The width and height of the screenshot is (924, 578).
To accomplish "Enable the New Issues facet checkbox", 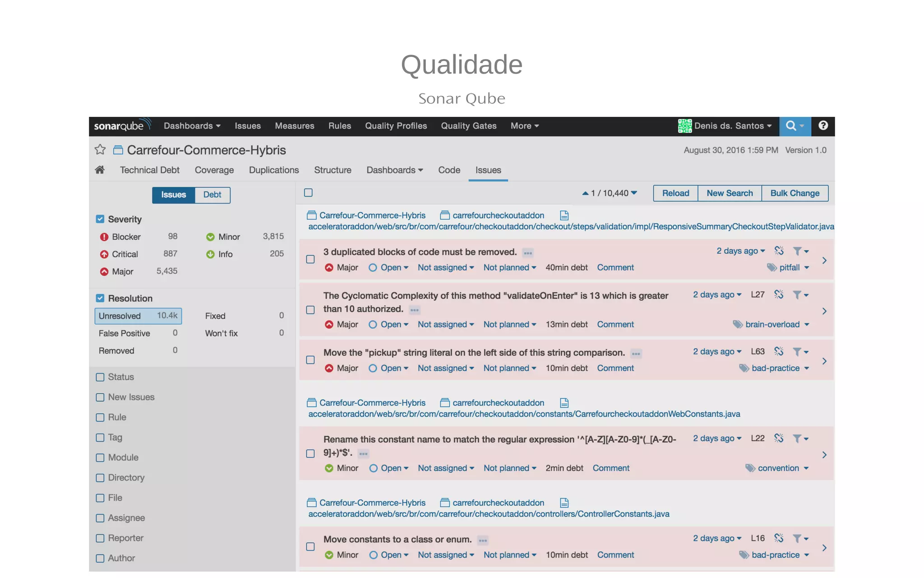I will coord(100,397).
